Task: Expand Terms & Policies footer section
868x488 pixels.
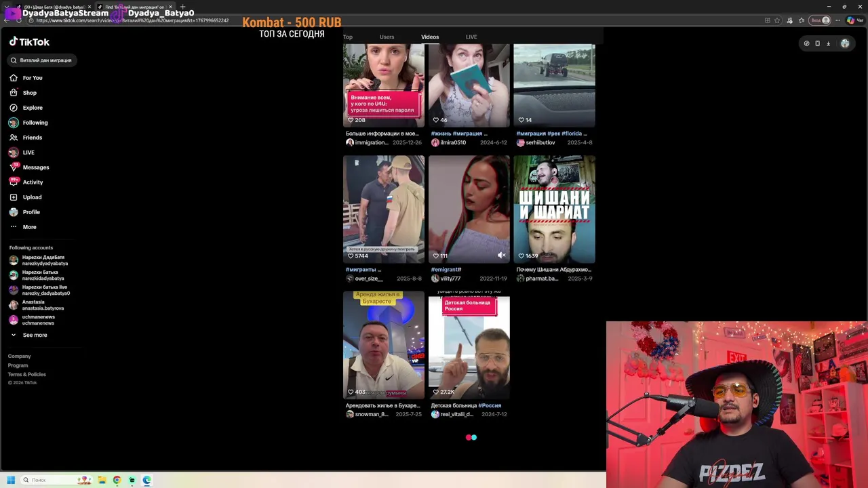Action: click(27, 374)
